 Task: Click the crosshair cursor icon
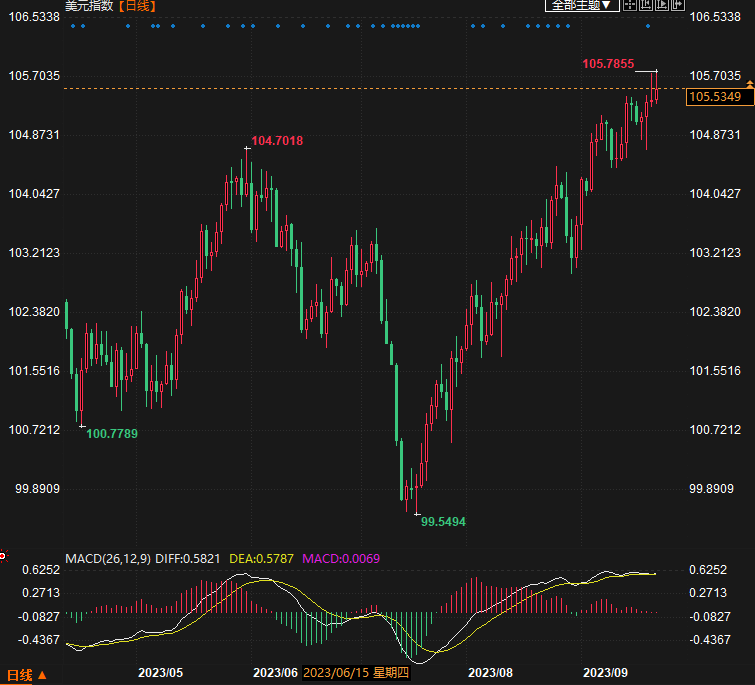coord(630,6)
